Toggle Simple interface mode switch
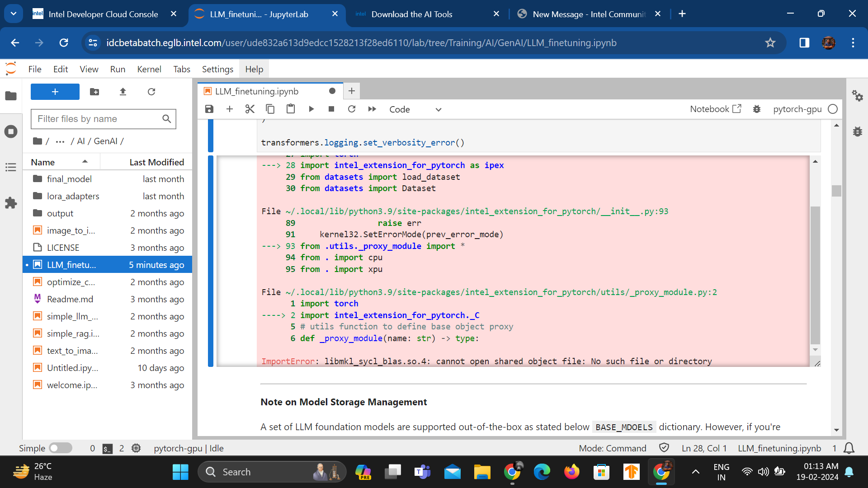868x488 pixels. (61, 448)
